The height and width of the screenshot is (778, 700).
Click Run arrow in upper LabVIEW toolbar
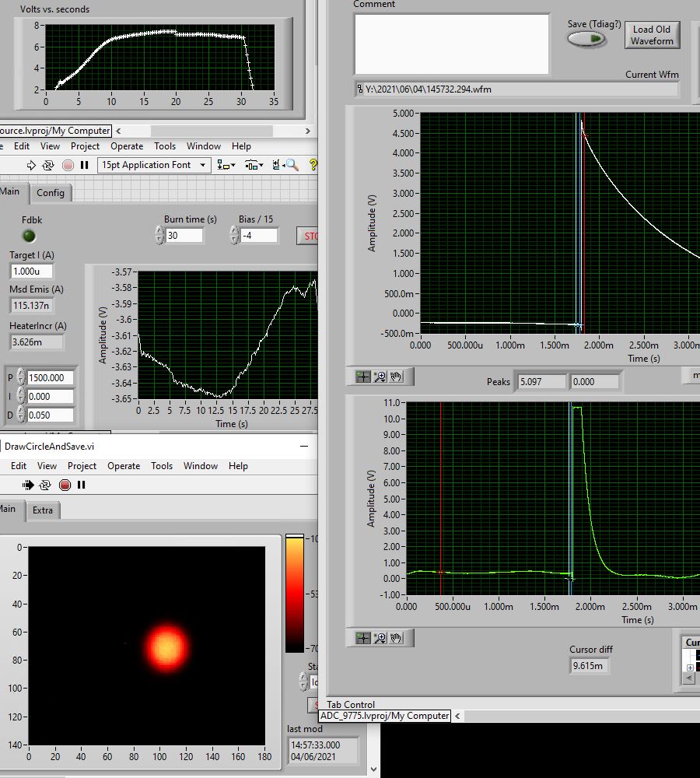31,165
